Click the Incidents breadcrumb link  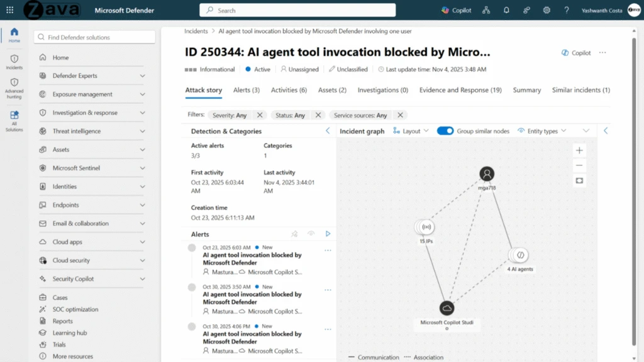point(196,31)
